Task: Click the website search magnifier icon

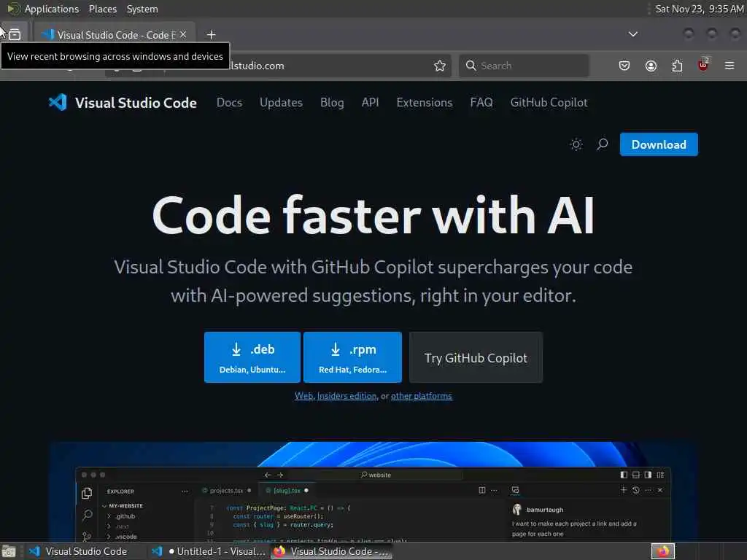Action: (x=602, y=144)
